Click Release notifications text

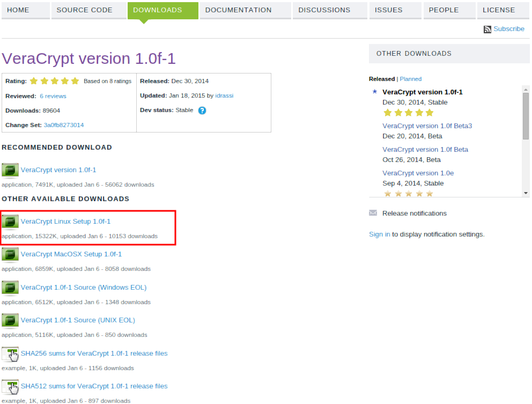coord(414,213)
